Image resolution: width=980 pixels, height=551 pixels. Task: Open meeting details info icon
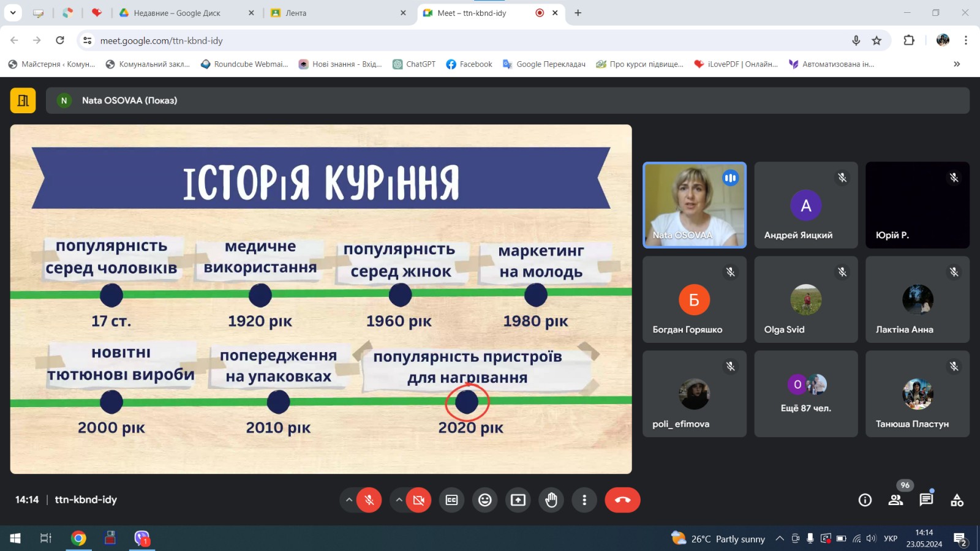coord(865,500)
